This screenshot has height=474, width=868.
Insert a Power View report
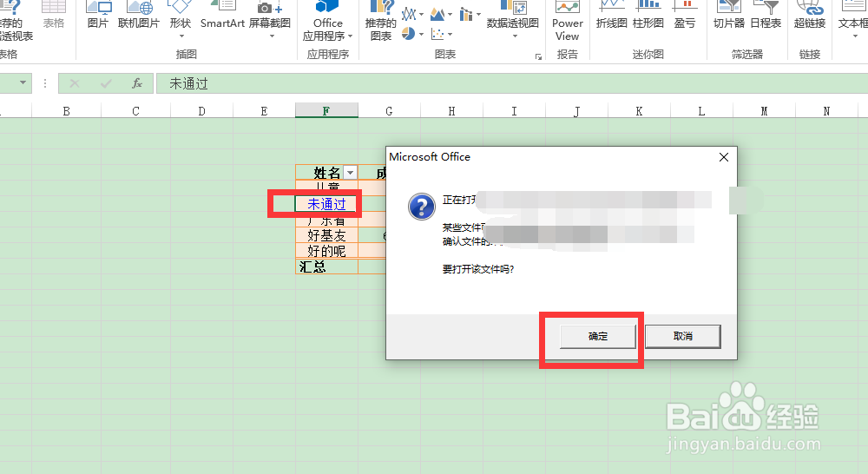(x=568, y=23)
